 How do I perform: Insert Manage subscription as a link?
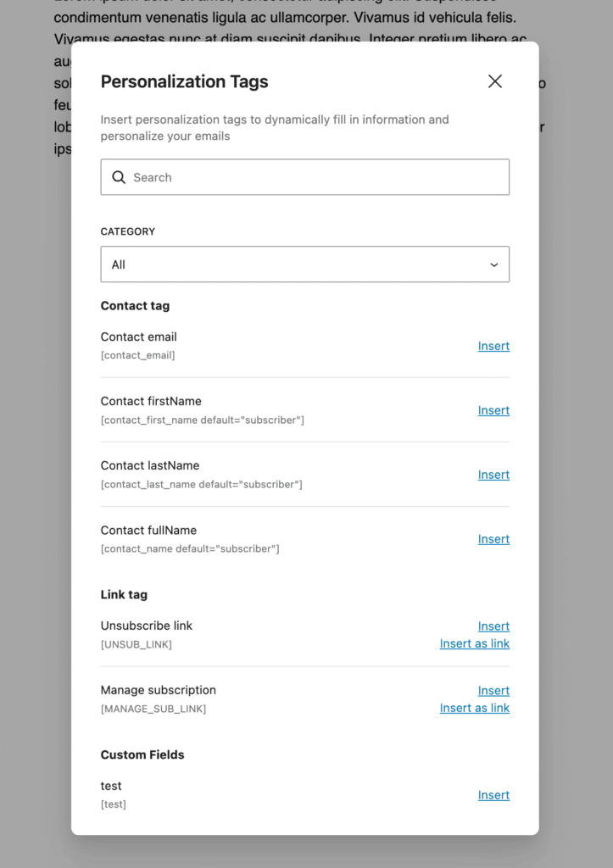(x=474, y=708)
